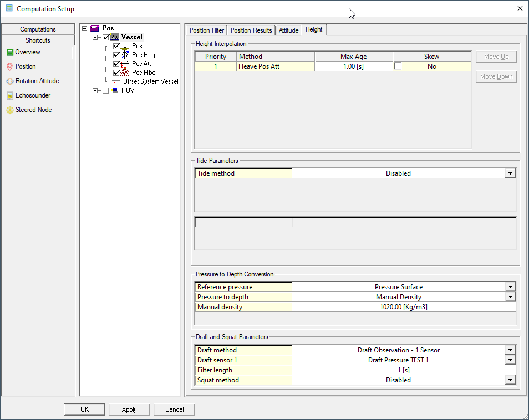Screen dimensions: 529x420
Task: Select the Rotation Attitude icon
Action: (x=10, y=81)
